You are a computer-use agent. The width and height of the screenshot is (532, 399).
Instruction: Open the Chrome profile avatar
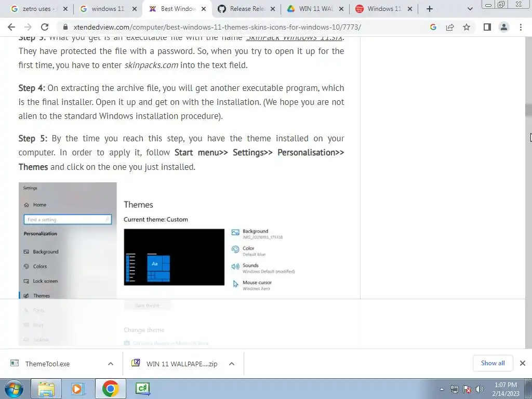(x=504, y=27)
